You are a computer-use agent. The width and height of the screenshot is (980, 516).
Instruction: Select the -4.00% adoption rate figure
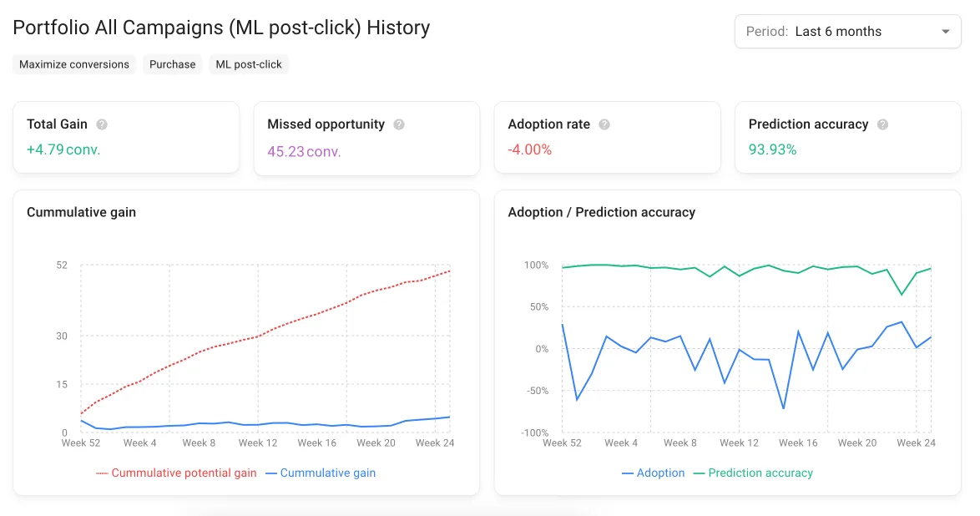click(532, 153)
